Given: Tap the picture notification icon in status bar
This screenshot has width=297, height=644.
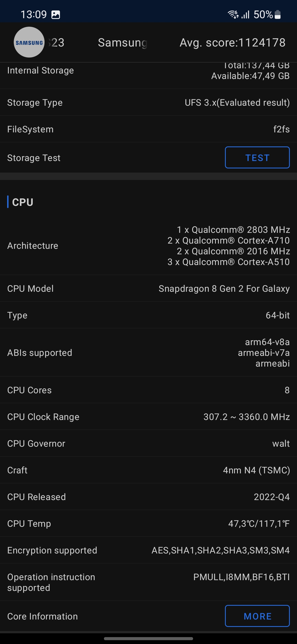Looking at the screenshot, I should (x=56, y=15).
